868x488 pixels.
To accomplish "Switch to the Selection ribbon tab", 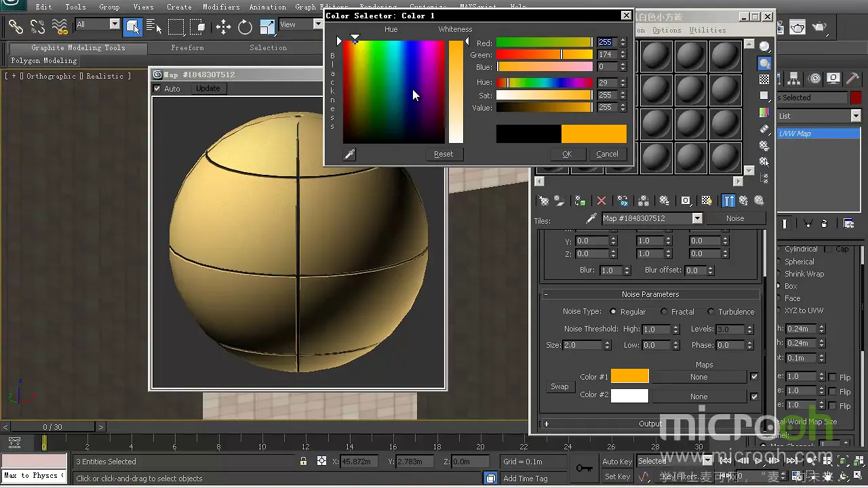I will click(x=268, y=47).
